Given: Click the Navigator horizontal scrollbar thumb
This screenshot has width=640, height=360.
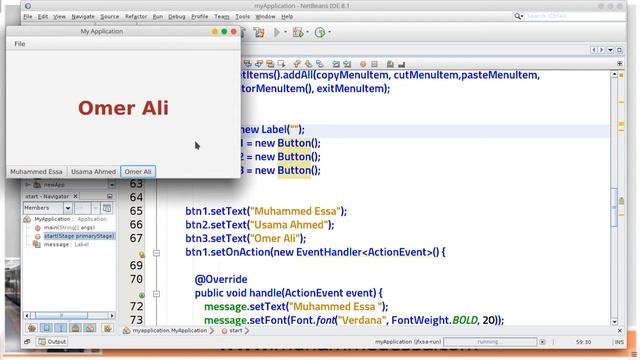Looking at the screenshot, I should click(61, 316).
